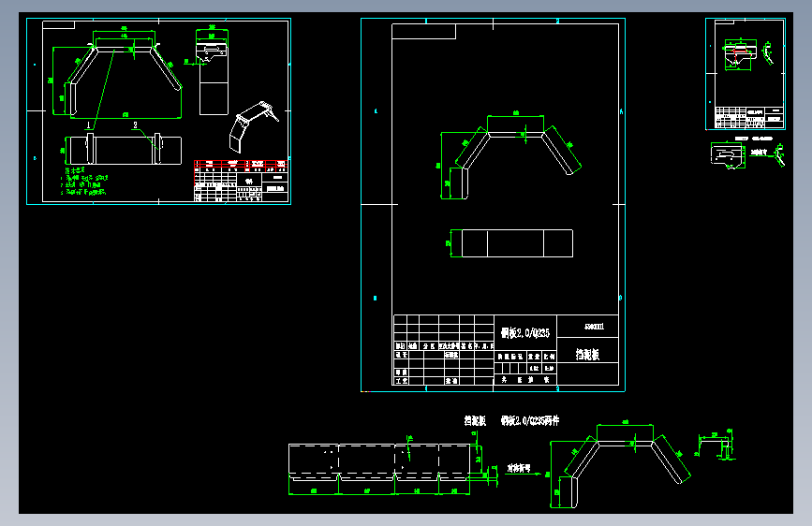Select the unfolded flat pattern outline at the bottom
This screenshot has height=526, width=812.
379,462
